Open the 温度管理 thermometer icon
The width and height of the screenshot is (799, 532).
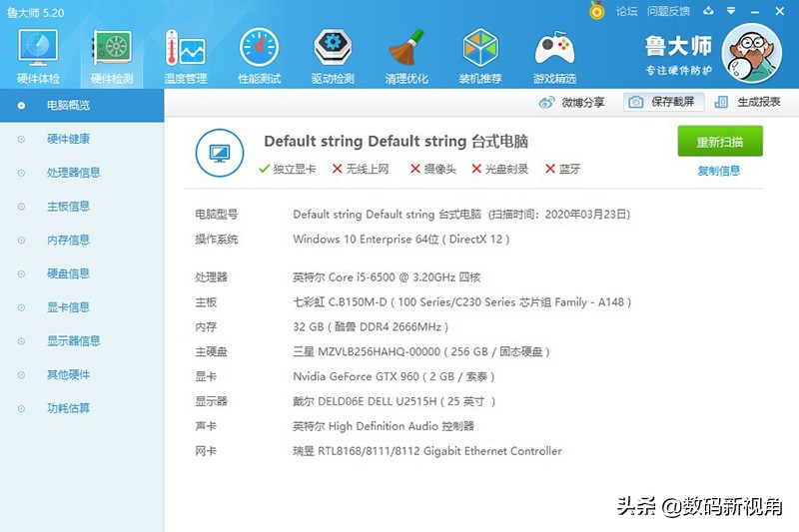point(186,48)
